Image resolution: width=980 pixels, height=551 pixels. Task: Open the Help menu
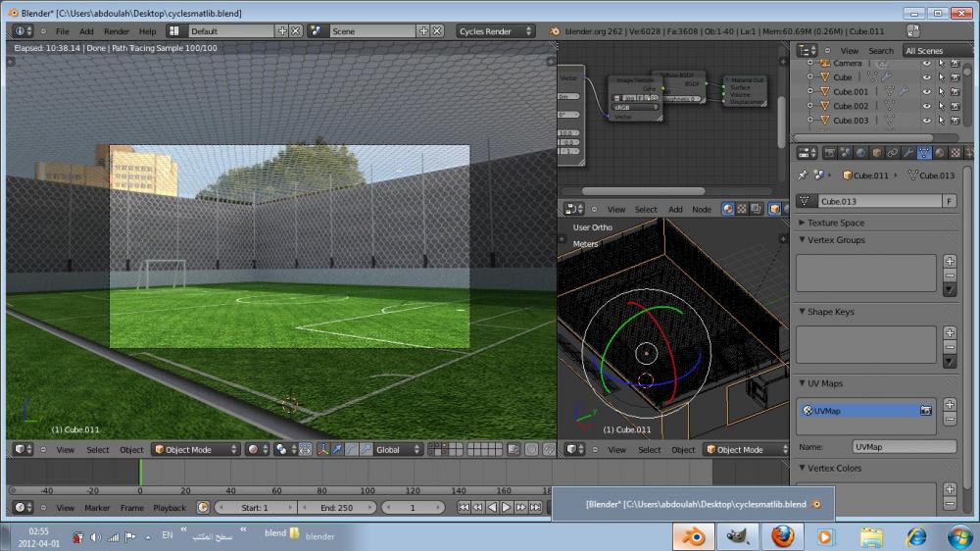point(148,30)
